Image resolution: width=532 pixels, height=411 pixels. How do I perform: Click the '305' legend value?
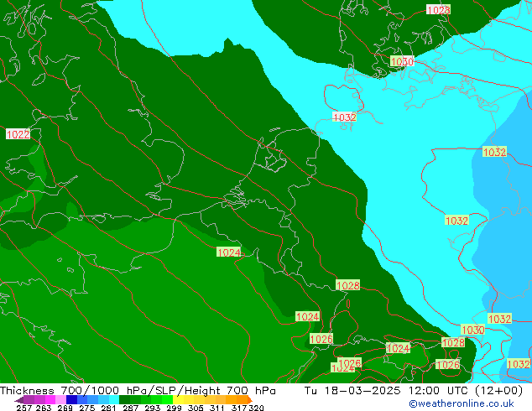pos(196,408)
